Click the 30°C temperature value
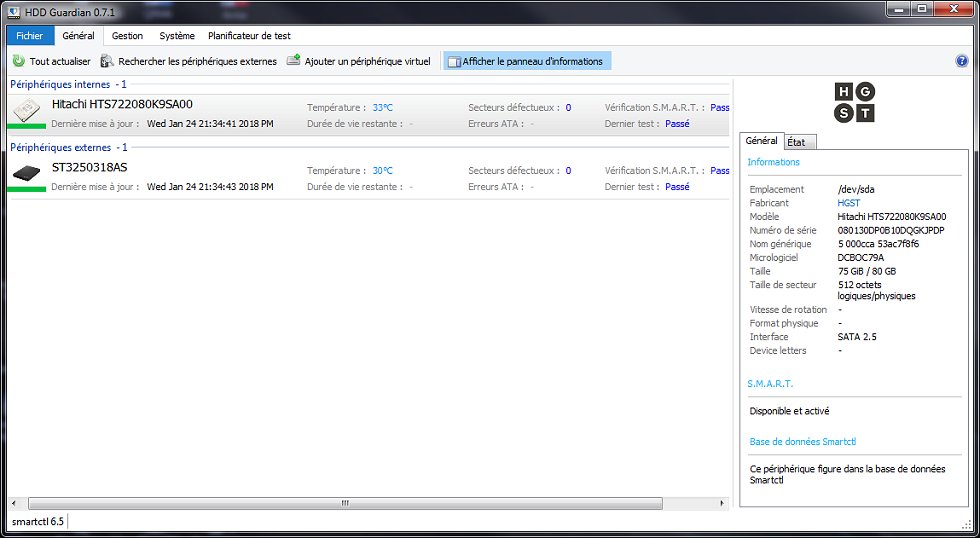Image resolution: width=980 pixels, height=538 pixels. [x=382, y=171]
